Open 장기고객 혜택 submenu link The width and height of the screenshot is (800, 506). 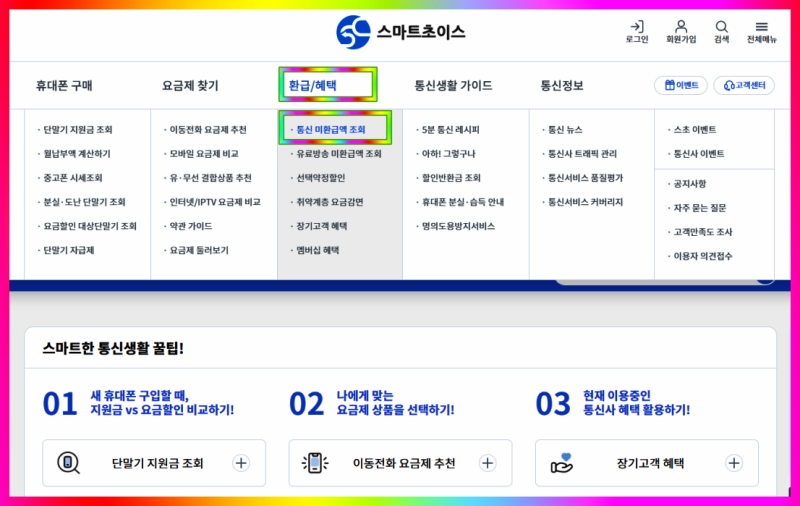tap(321, 226)
